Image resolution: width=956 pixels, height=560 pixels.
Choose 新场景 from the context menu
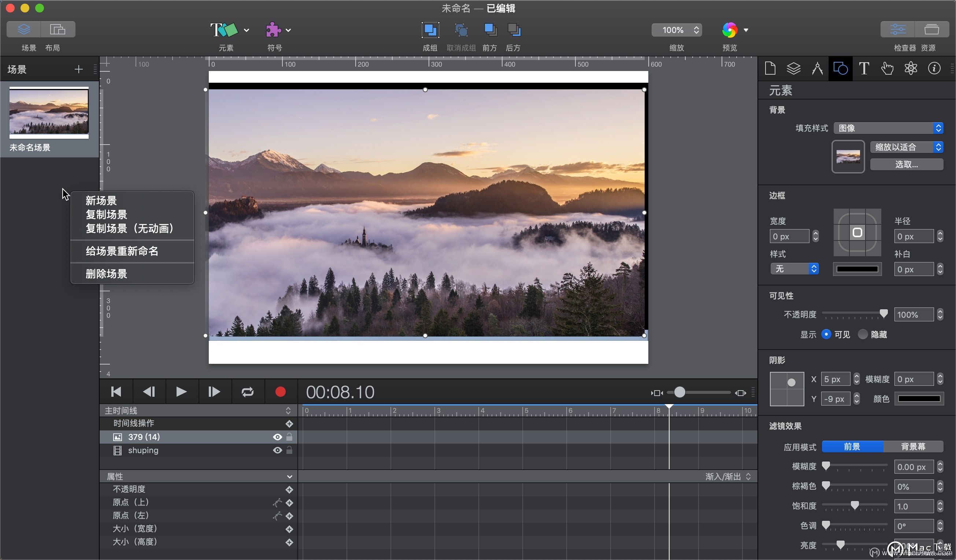pos(132,200)
